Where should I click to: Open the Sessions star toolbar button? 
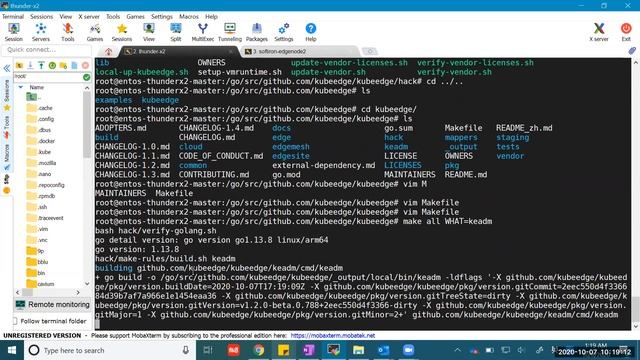[122, 32]
